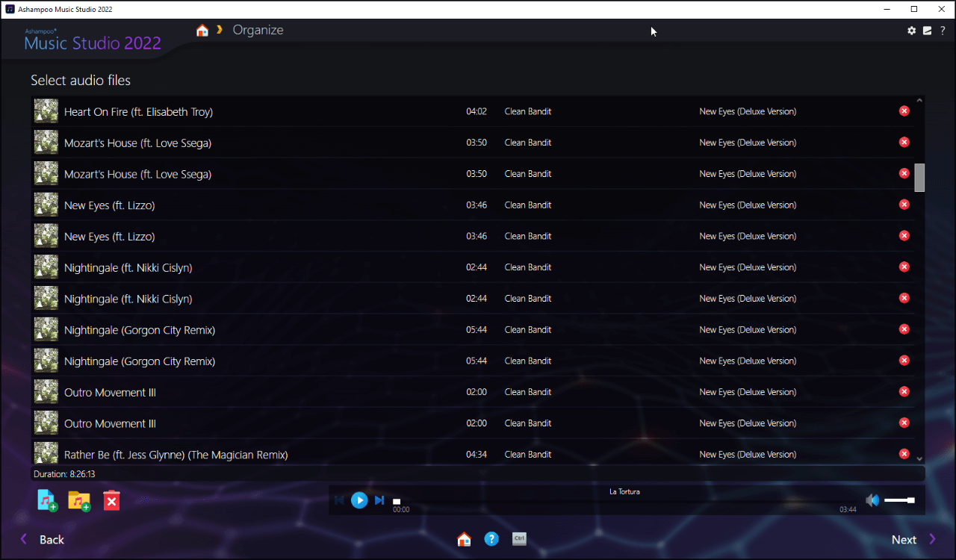Screen dimensions: 956x560
Task: Click the Heart On Fire album thumbnail
Action: (46, 111)
